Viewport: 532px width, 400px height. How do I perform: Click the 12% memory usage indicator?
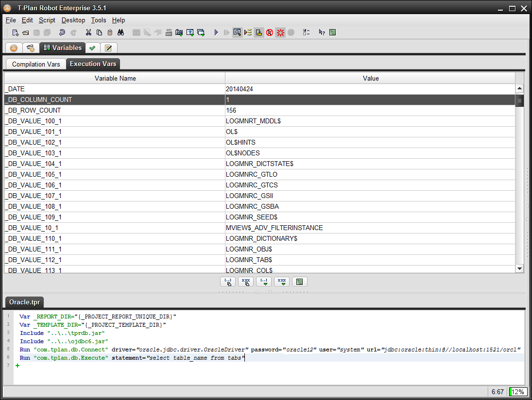517,392
